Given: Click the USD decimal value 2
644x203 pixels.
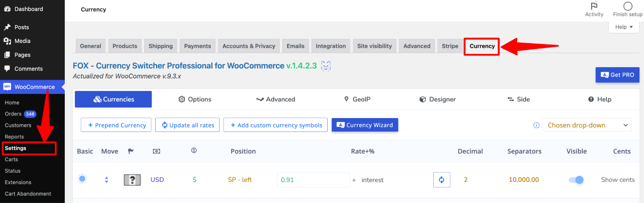Looking at the screenshot, I should pos(466,180).
